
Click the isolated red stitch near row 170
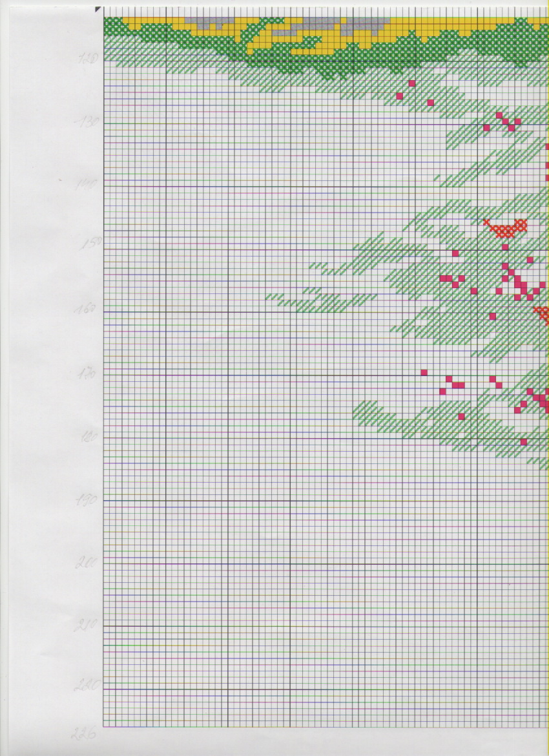424,372
